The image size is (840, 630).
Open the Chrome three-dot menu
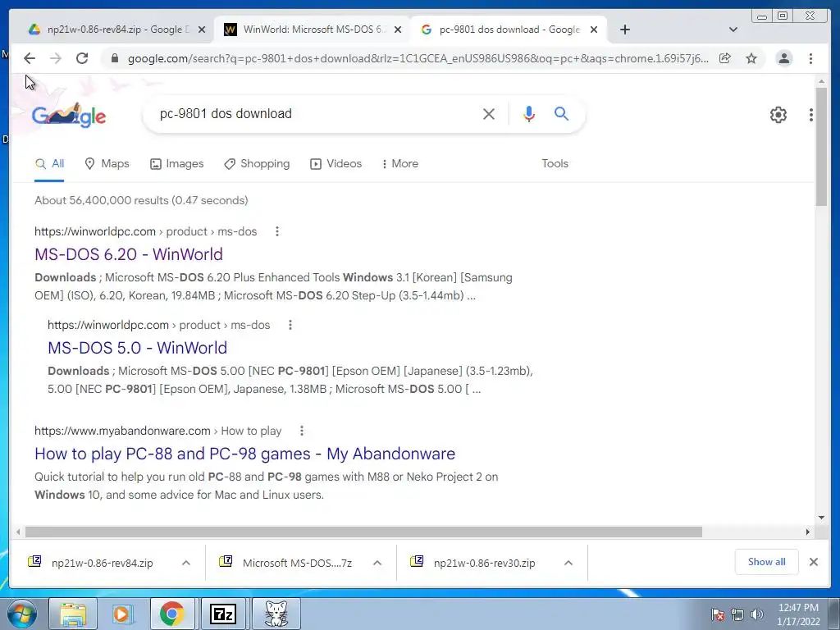(x=810, y=58)
